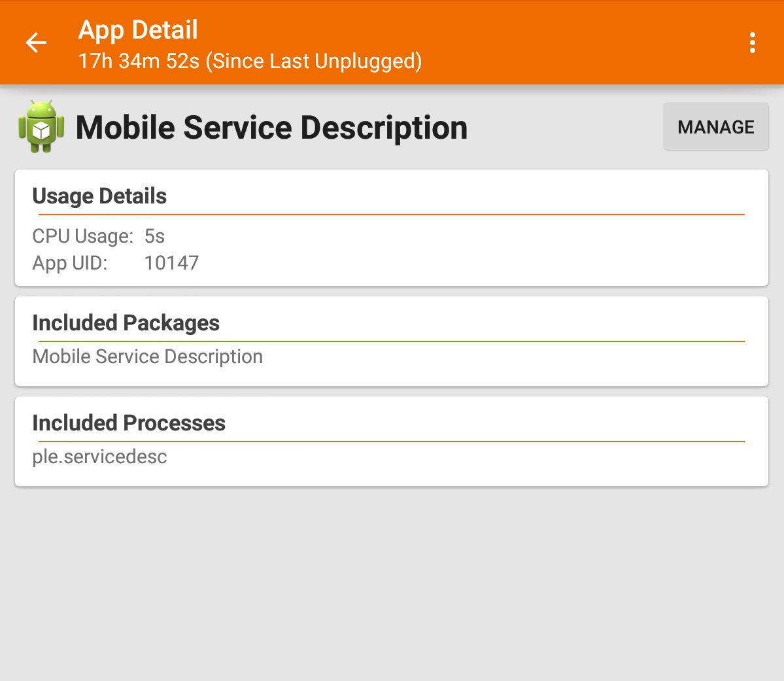Click the App UID label
This screenshot has width=784, height=681.
[69, 263]
